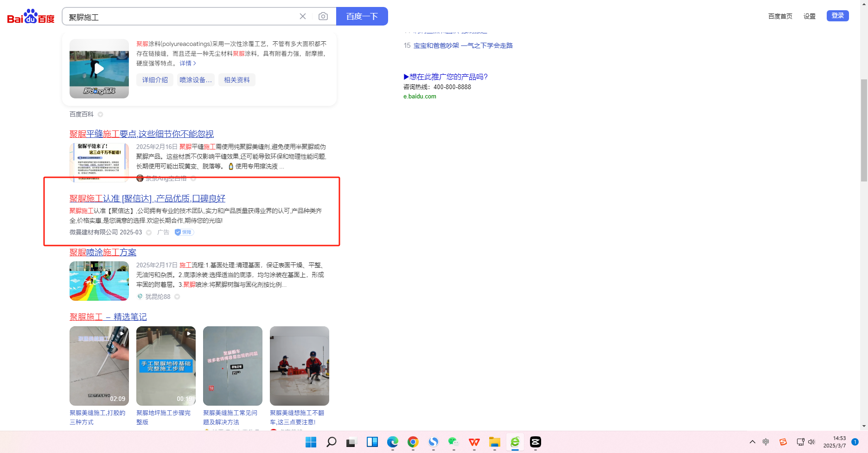This screenshot has height=453, width=868.
Task: Open video 聚脲美缝施工常见问题及解决方法
Action: pos(233,366)
